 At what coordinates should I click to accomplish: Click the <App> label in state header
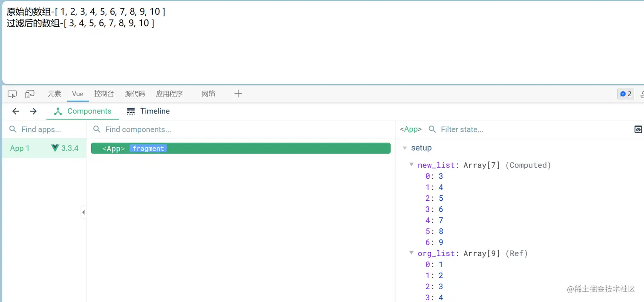tap(411, 129)
